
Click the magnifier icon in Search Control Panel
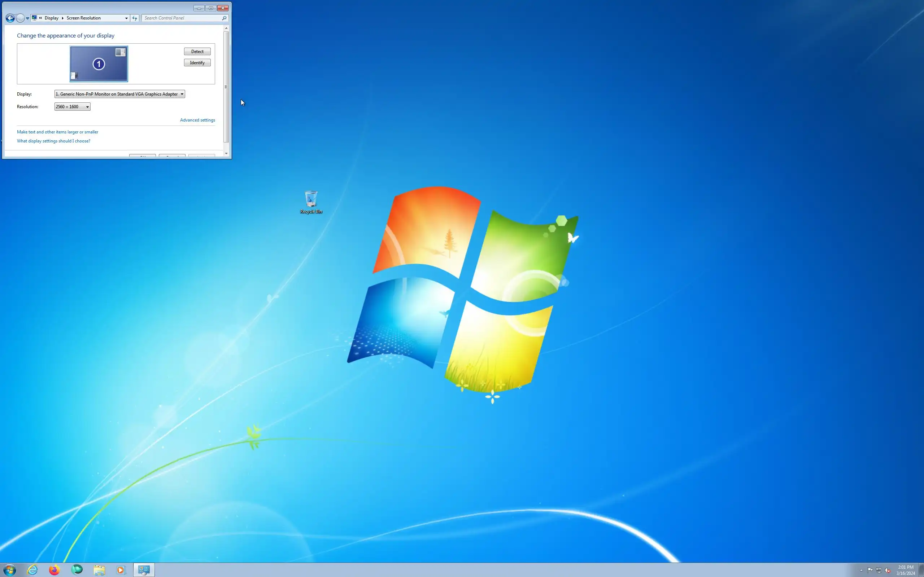click(x=224, y=18)
